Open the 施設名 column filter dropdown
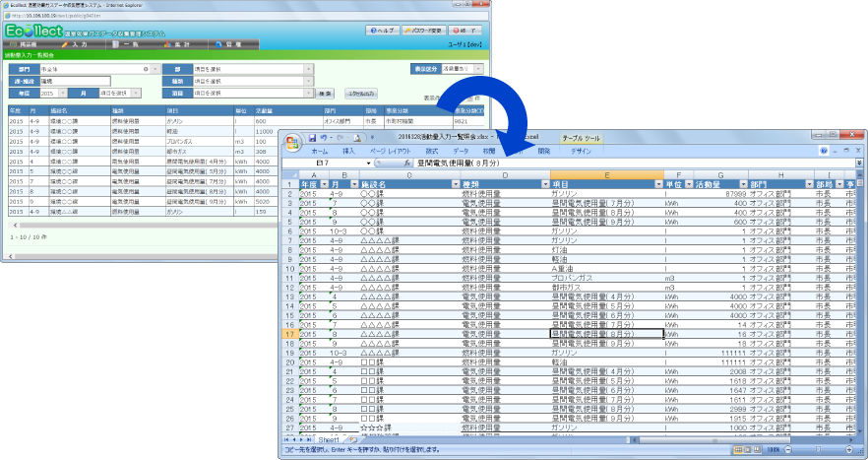The image size is (868, 460). 457,184
